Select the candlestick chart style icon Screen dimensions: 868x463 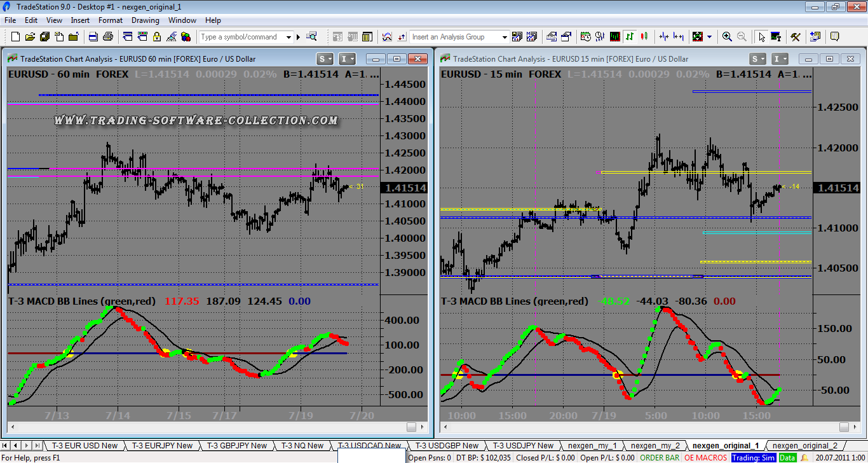(644, 37)
